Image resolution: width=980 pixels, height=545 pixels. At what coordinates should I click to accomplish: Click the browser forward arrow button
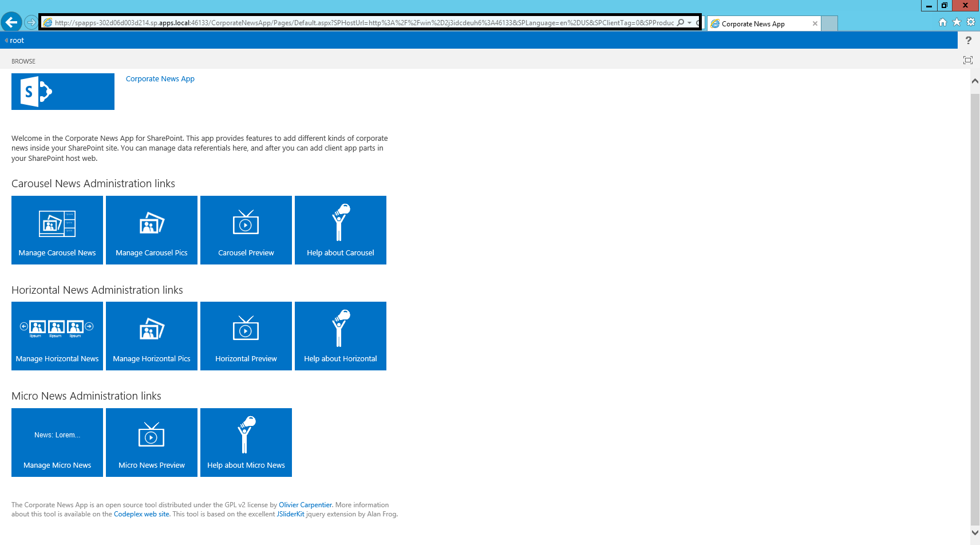(31, 23)
